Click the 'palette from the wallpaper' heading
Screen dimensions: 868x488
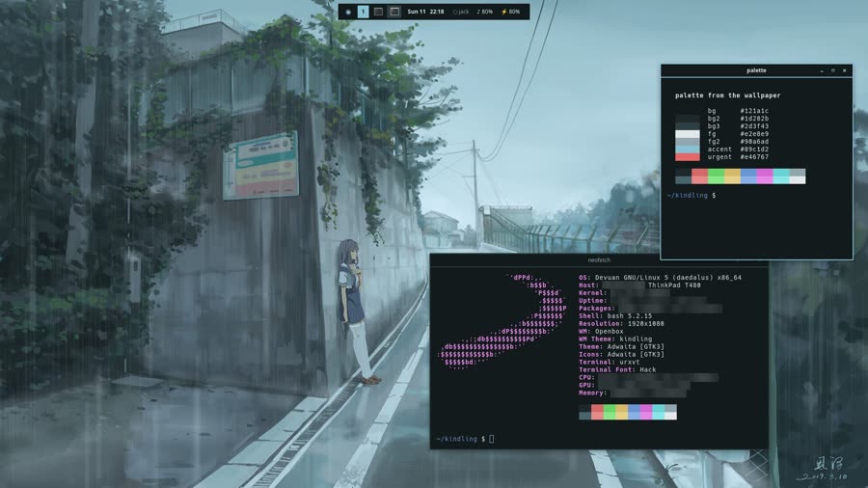point(727,95)
